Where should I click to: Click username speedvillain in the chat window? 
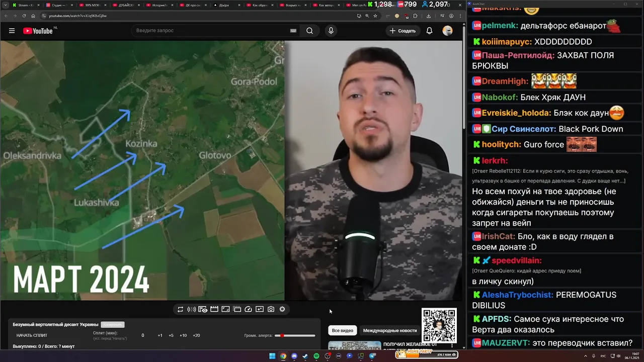pyautogui.click(x=517, y=260)
